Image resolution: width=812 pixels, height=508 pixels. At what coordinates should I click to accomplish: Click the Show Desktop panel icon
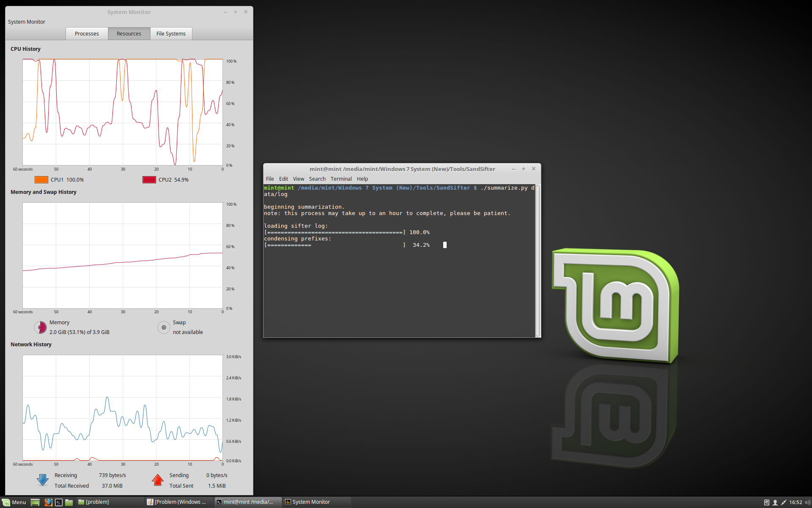[x=35, y=502]
